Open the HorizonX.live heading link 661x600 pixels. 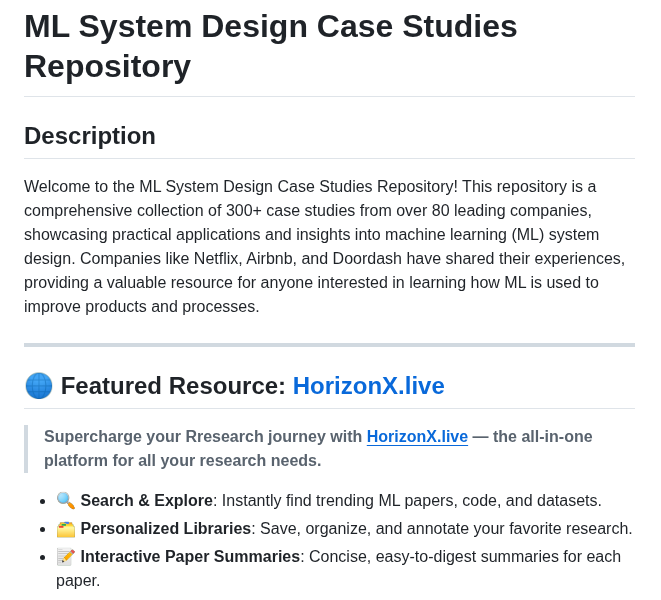(368, 385)
